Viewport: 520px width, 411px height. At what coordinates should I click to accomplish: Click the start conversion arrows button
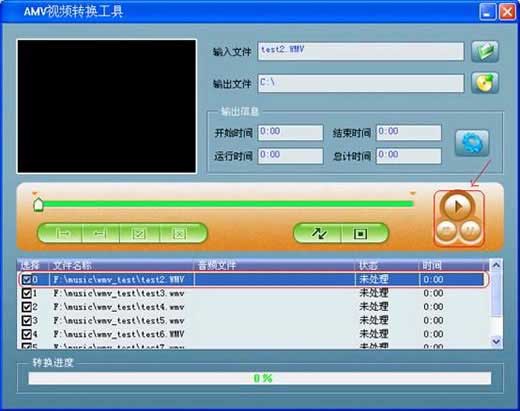318,234
